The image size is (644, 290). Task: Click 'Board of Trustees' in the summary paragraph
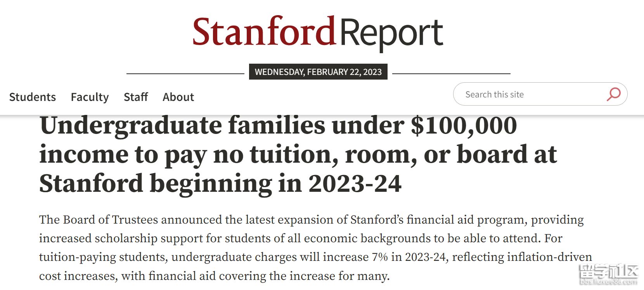pyautogui.click(x=110, y=220)
